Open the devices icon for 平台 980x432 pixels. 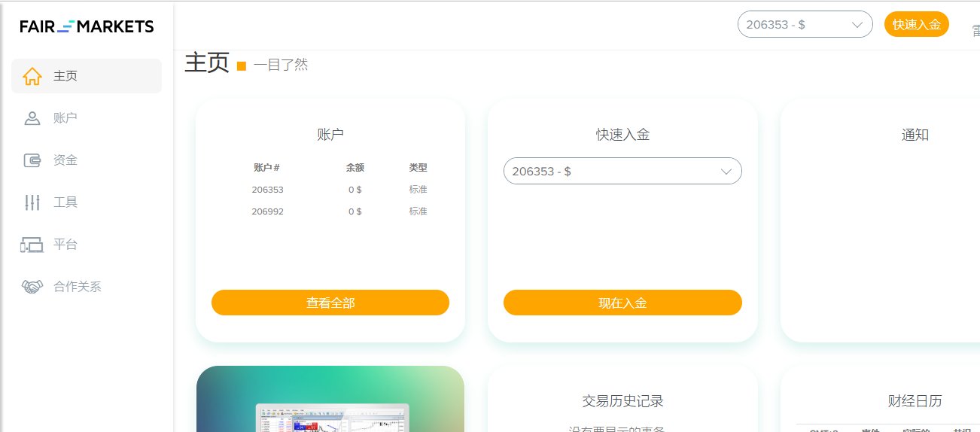pos(32,245)
